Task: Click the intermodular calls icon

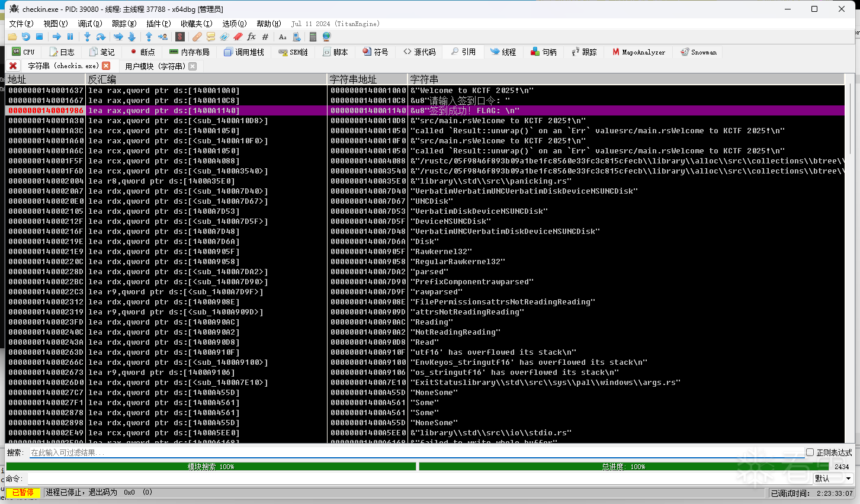Action: 296,37
